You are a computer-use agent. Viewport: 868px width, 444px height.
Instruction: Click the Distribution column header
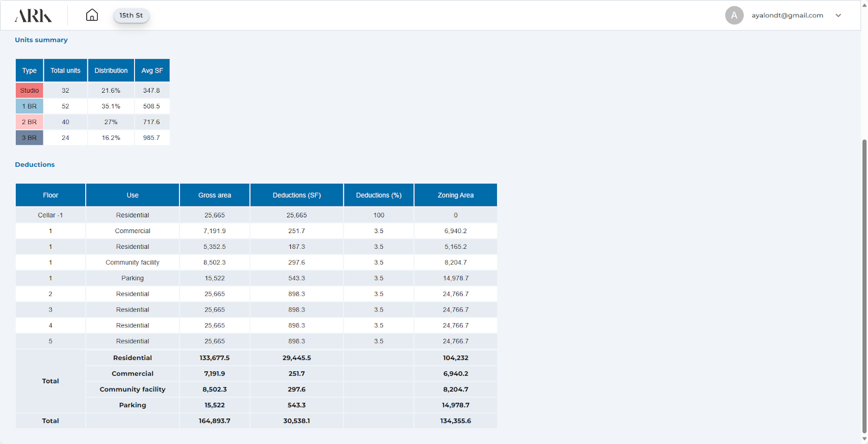click(111, 70)
